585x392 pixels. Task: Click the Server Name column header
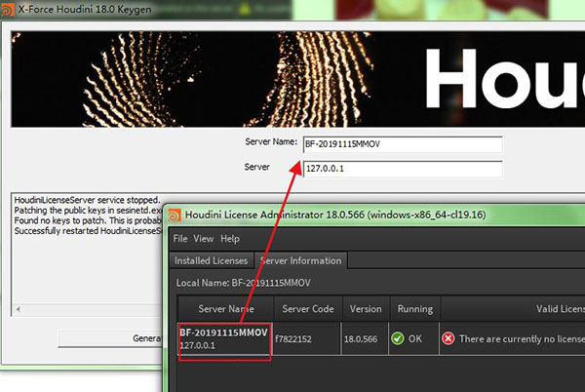[226, 309]
